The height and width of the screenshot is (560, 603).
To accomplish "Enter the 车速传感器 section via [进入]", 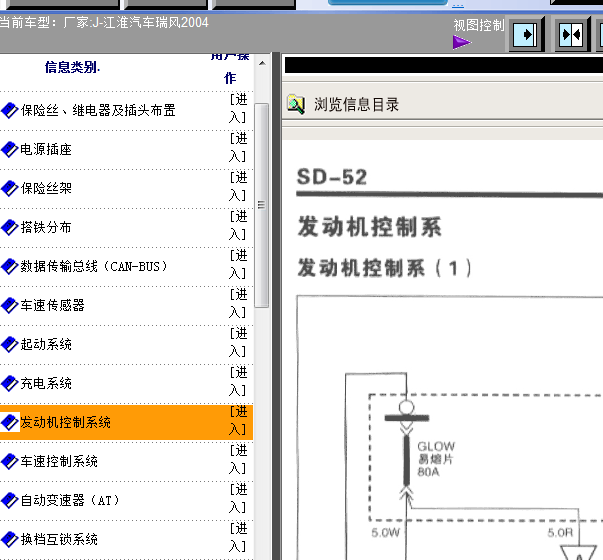I will click(x=238, y=303).
